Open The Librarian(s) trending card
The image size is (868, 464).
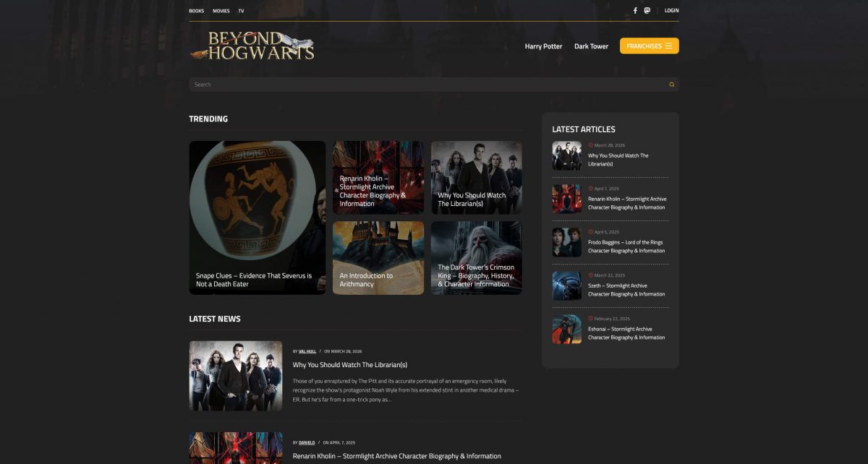(x=477, y=178)
